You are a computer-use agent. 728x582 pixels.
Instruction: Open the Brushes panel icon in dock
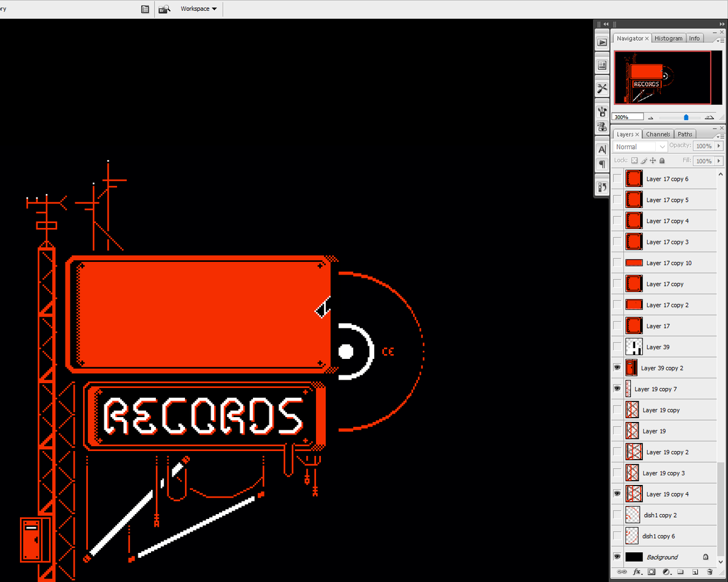click(x=602, y=112)
